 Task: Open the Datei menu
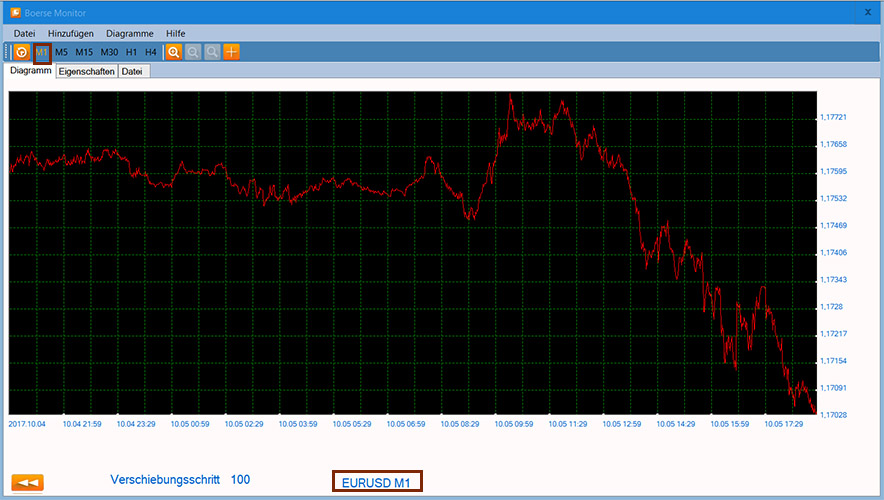25,34
